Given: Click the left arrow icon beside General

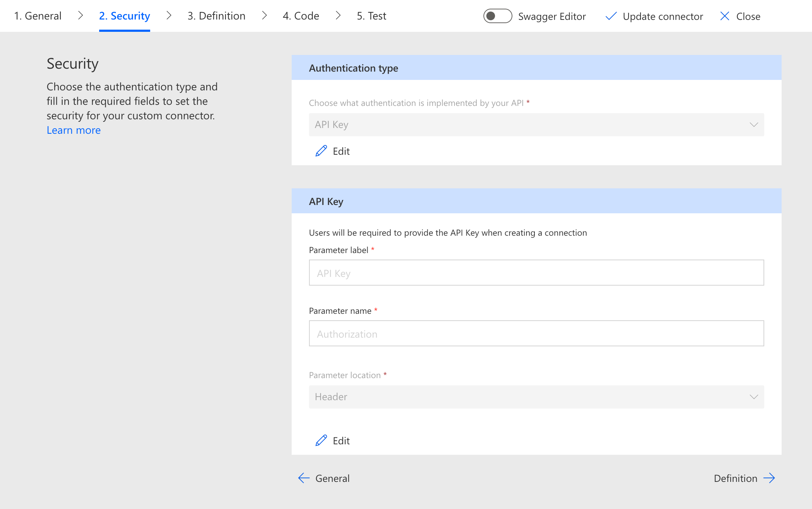Looking at the screenshot, I should (304, 478).
